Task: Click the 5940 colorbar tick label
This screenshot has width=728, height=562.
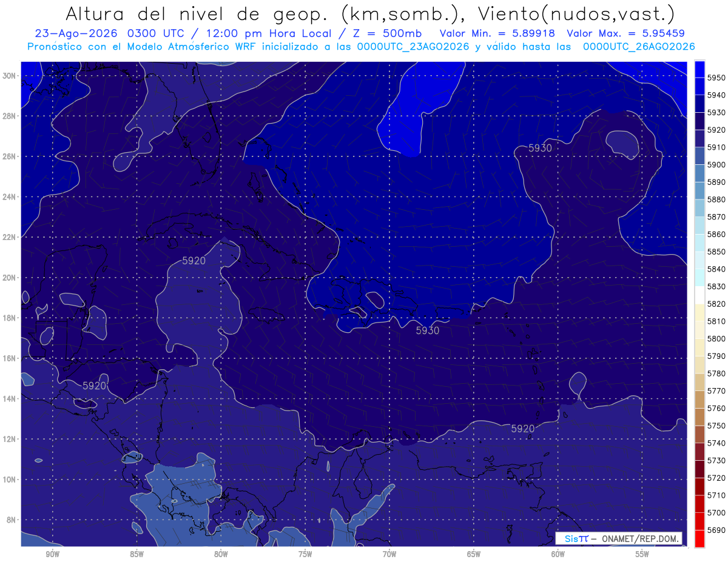Action: tap(716, 95)
